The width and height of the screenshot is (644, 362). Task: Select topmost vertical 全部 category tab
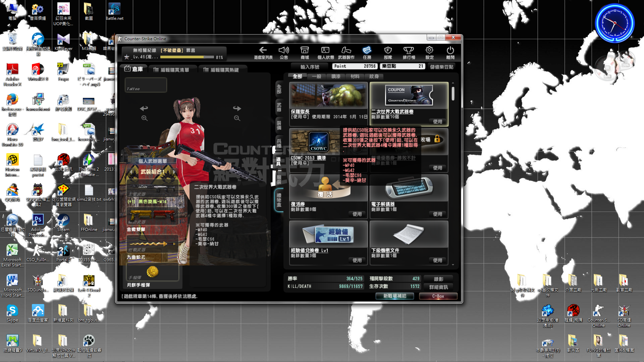tap(279, 89)
